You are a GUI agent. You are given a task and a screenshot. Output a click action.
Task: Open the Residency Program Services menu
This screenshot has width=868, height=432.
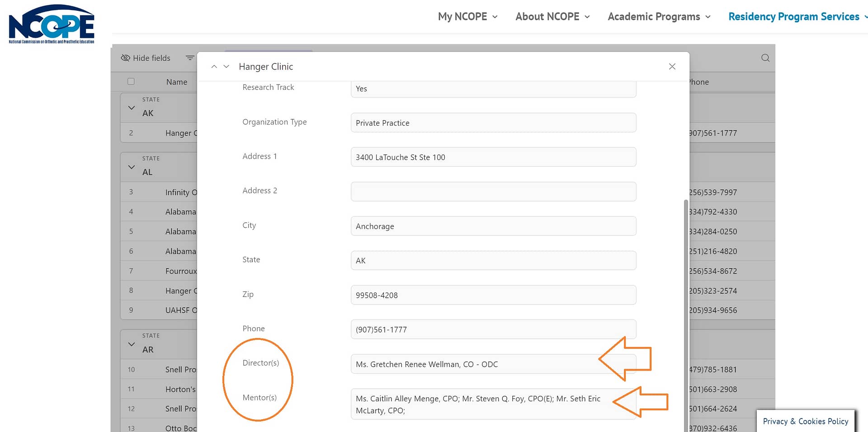pos(798,17)
